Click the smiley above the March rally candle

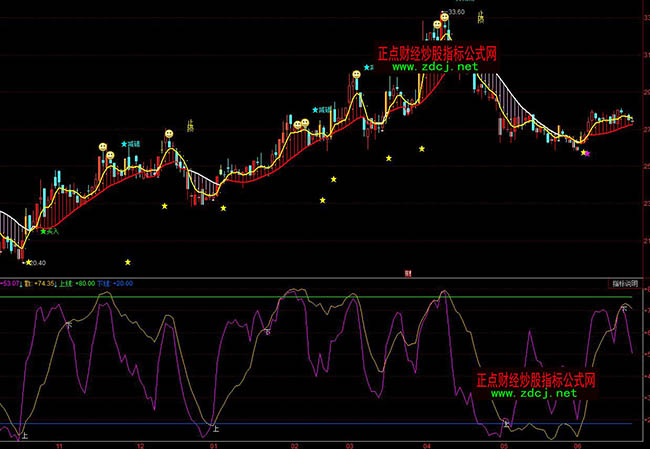(x=356, y=74)
